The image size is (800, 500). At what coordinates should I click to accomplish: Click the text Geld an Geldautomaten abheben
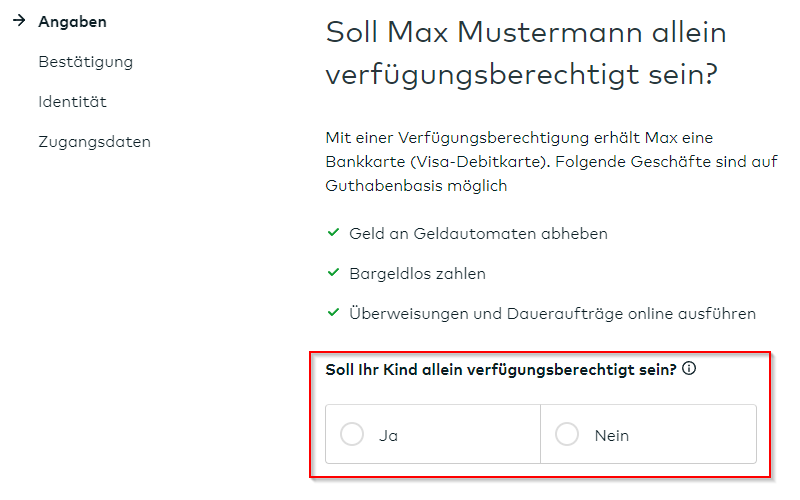click(478, 233)
